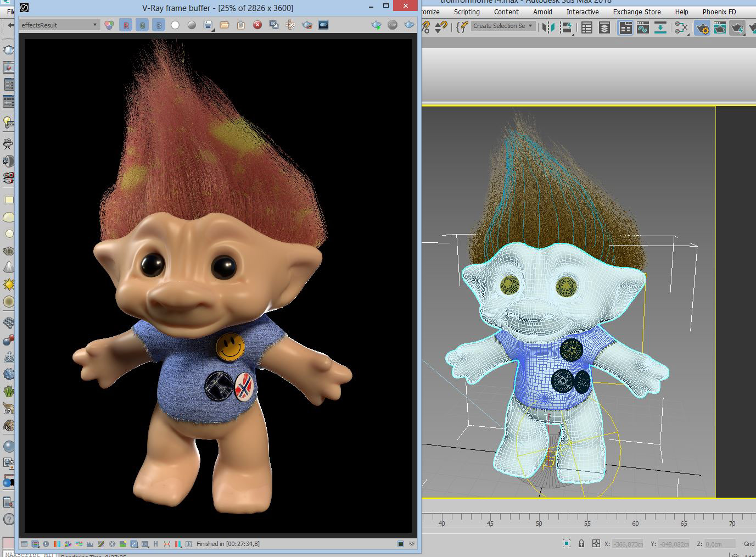Click the Align tool icon

(x=567, y=27)
